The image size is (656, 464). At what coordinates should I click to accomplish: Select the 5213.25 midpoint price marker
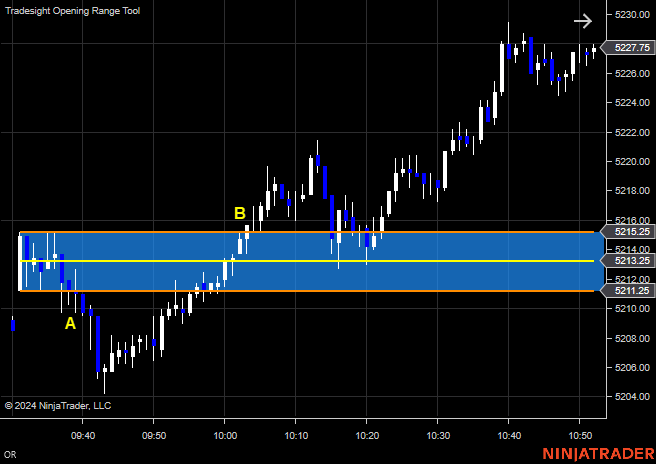(x=628, y=261)
